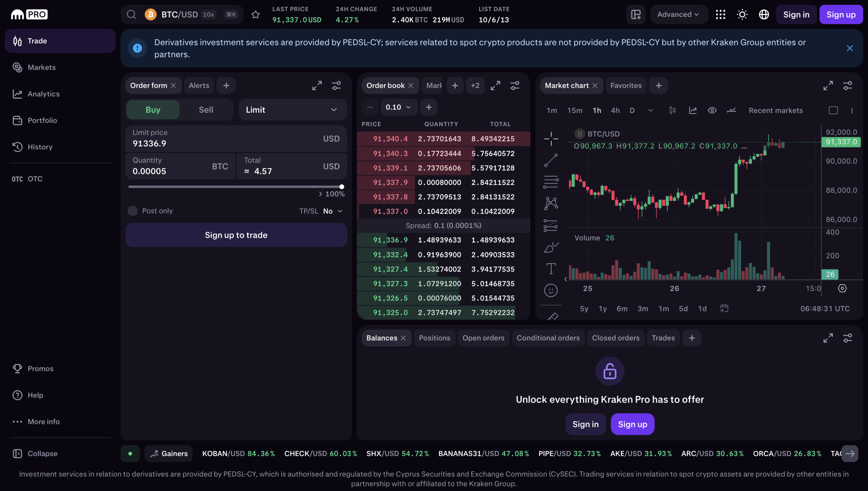
Task: Open Order book panel settings
Action: [515, 85]
